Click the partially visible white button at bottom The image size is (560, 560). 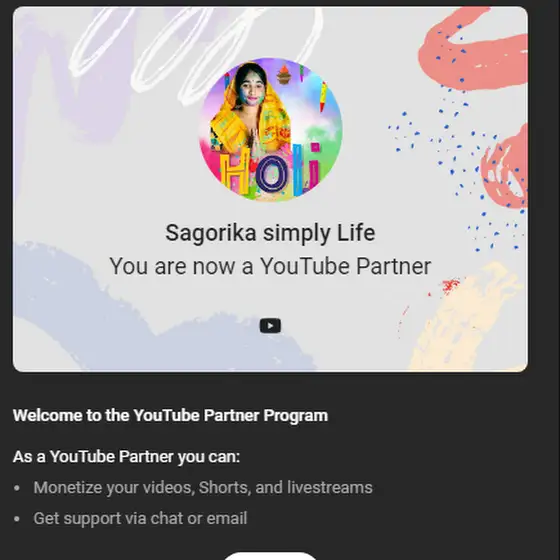270,556
